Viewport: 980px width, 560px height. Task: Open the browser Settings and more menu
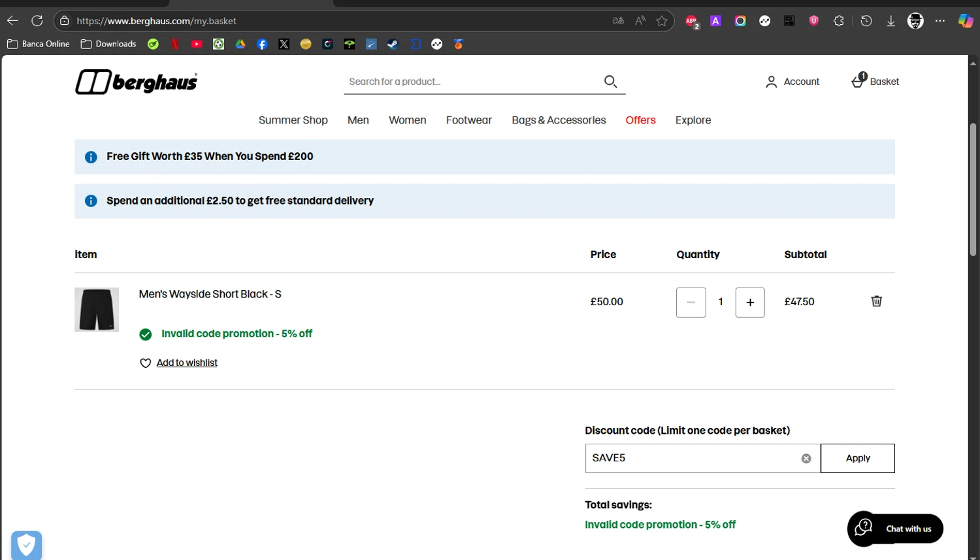(940, 21)
